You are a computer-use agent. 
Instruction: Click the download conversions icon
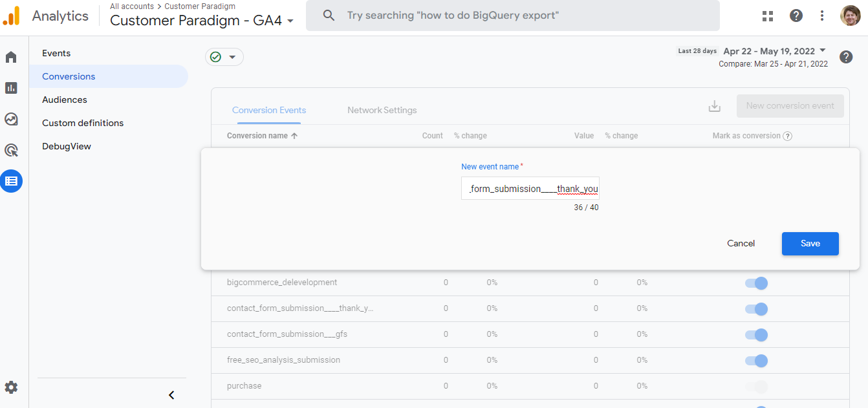(714, 106)
